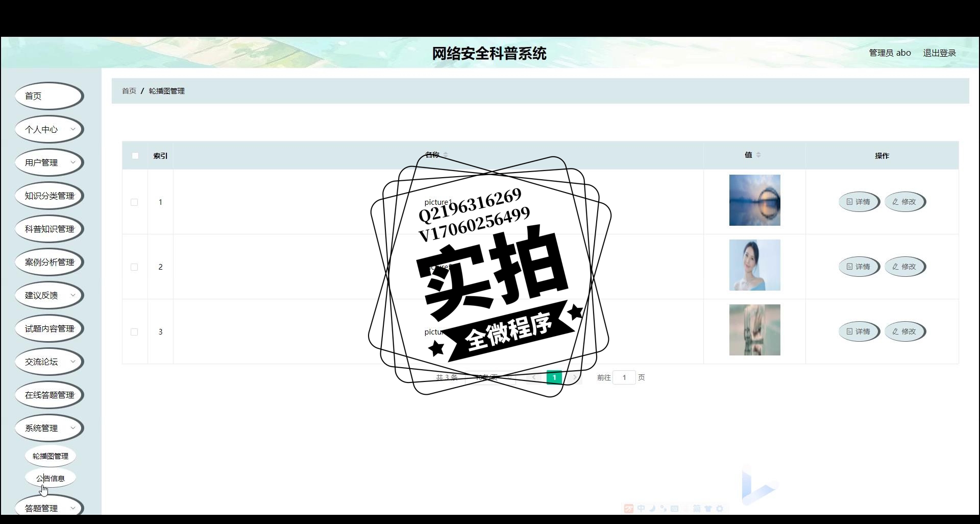Image resolution: width=980 pixels, height=524 pixels.
Task: Open the 首页 sidebar menu item
Action: tap(49, 96)
